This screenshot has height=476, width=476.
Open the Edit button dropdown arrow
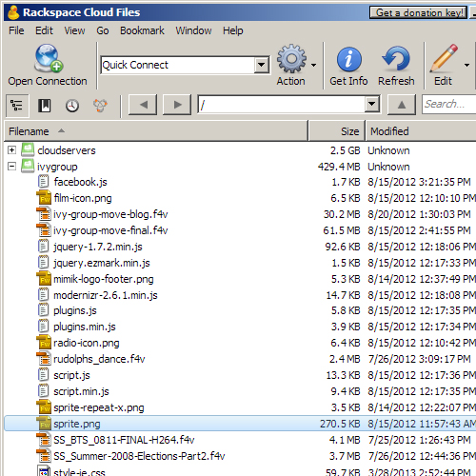(466, 65)
